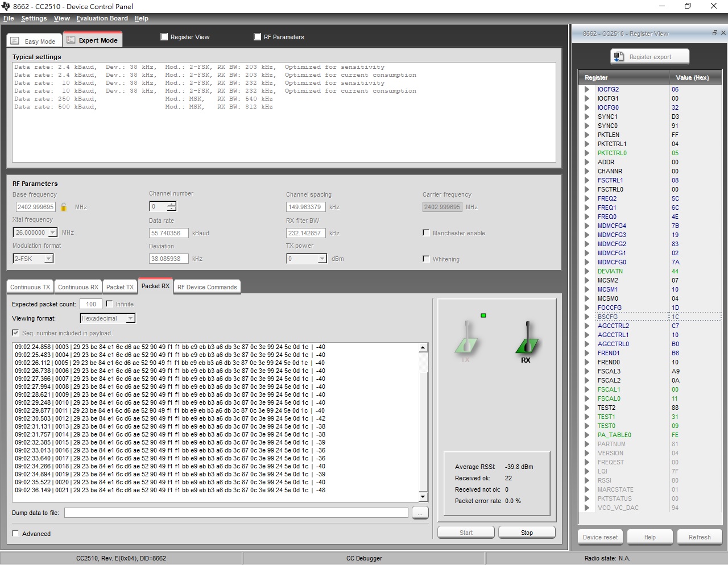Click the RX filter BW input field
The image size is (728, 565).
coord(305,233)
